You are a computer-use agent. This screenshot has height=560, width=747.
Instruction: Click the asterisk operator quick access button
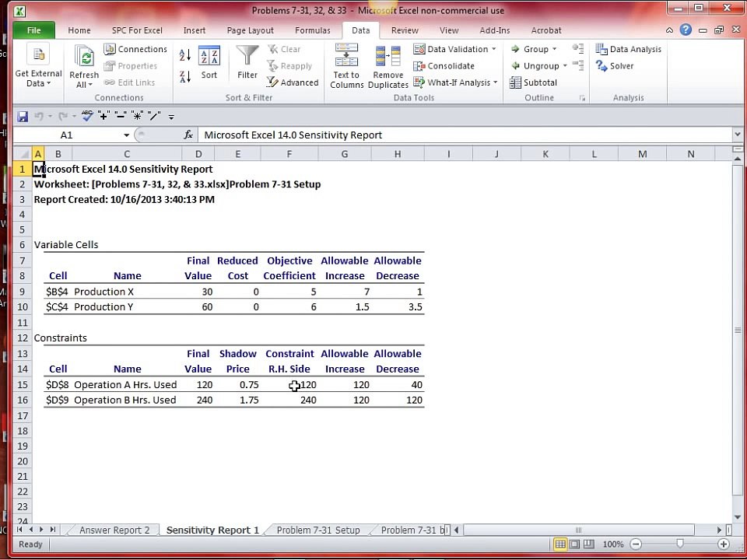tap(137, 116)
